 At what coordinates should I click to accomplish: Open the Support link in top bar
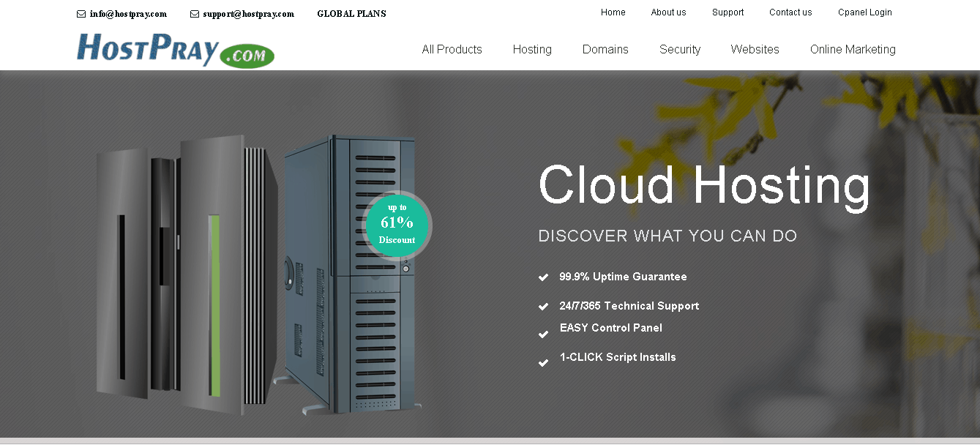tap(727, 12)
